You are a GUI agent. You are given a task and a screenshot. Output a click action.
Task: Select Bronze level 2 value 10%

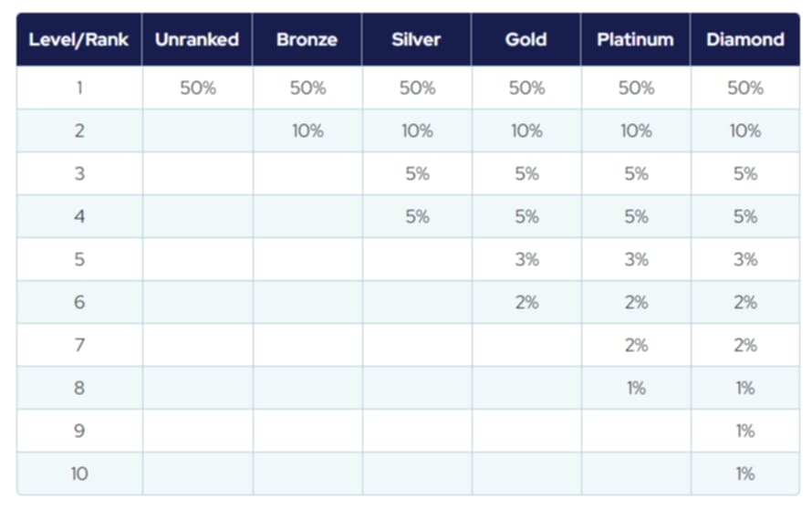click(307, 130)
